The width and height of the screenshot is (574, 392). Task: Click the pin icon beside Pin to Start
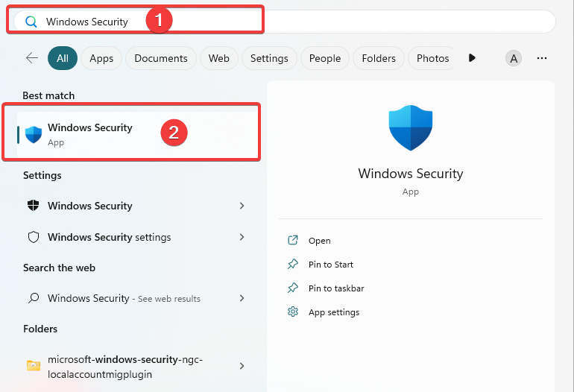(x=293, y=264)
